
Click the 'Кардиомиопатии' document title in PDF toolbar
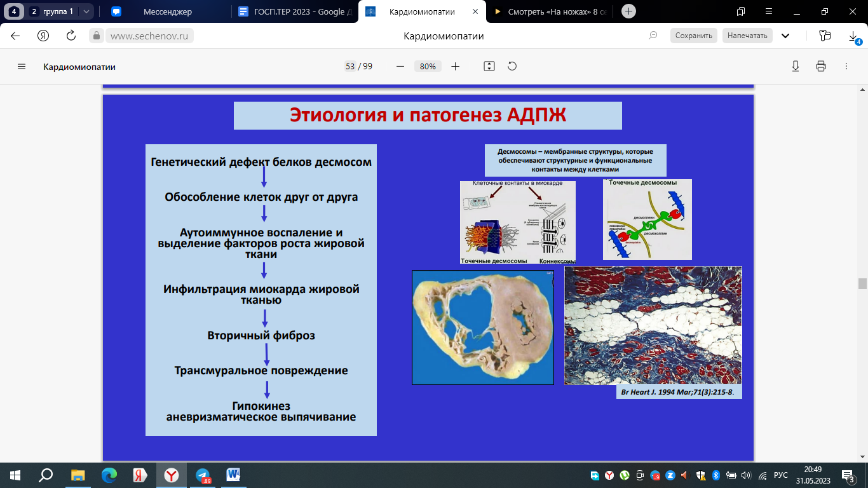click(x=79, y=67)
